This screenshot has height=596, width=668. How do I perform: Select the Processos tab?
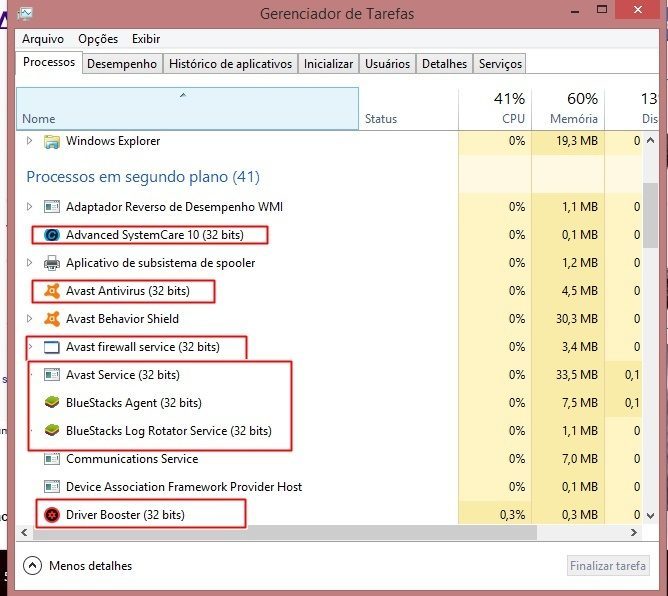coord(49,62)
